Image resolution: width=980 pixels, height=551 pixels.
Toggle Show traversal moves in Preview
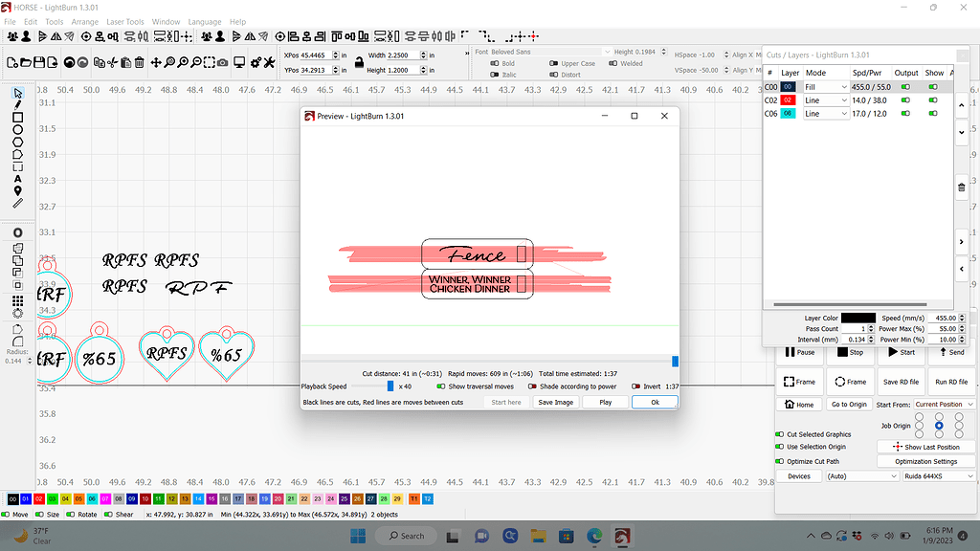(441, 386)
